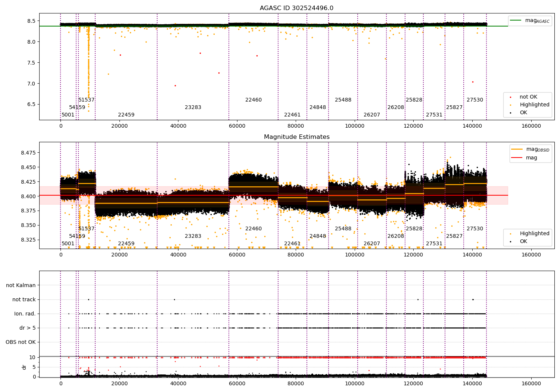Select the mag OBSID legend entry
The width and height of the screenshot is (560, 392).
click(531, 149)
